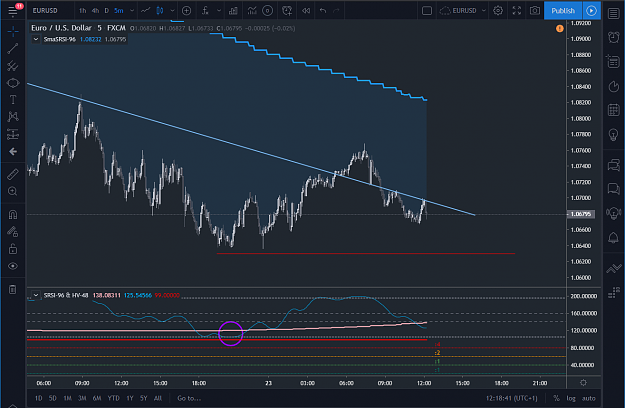Switch to the 4h timeframe

click(95, 11)
